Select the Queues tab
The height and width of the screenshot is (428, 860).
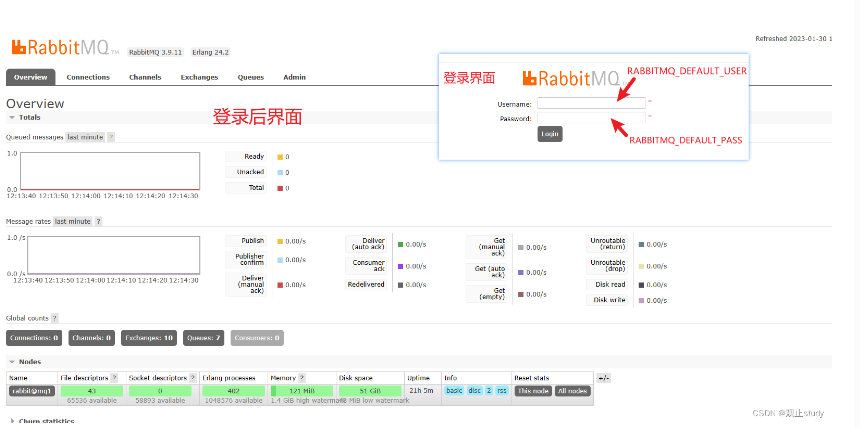pos(251,77)
